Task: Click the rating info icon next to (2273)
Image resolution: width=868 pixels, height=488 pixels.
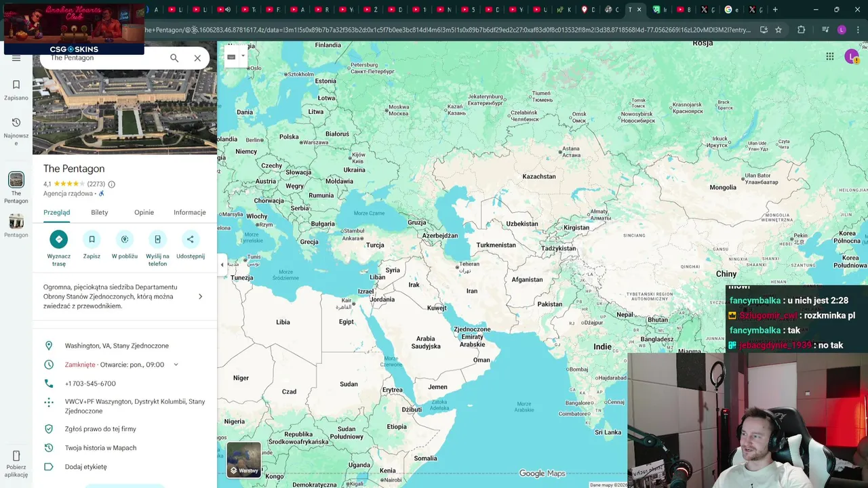Action: 112,184
